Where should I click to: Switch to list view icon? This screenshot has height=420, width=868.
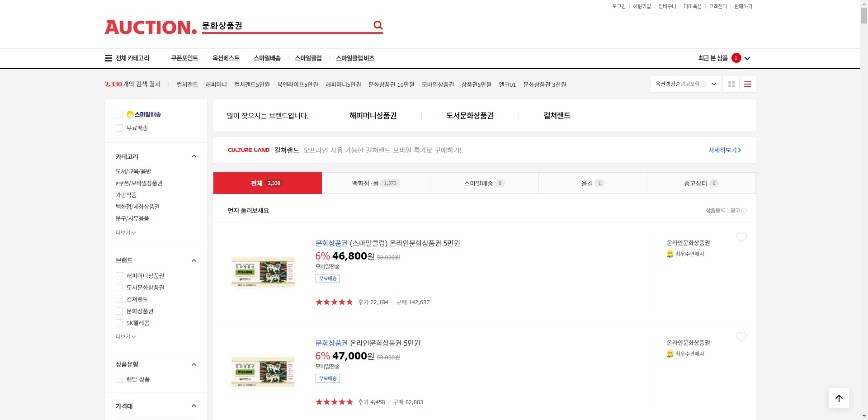tap(748, 84)
